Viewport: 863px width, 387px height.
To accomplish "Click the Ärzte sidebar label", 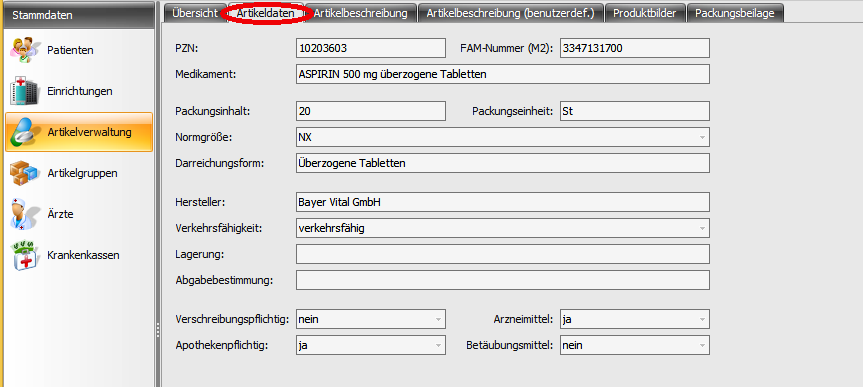I will coord(61,214).
